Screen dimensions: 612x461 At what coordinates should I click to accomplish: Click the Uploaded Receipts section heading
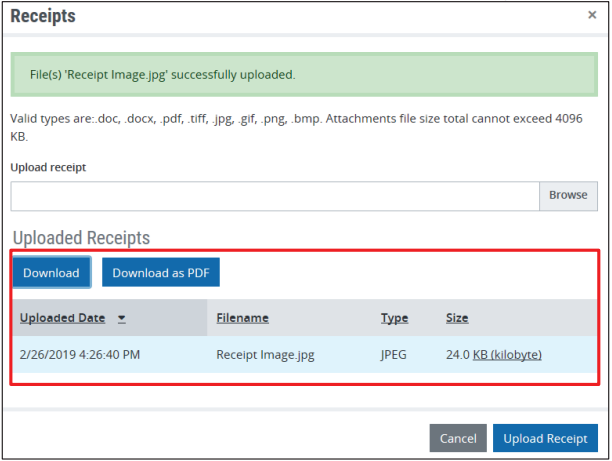81,238
